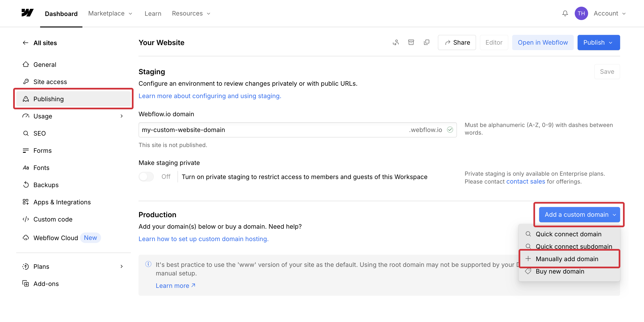Click the duplicate site icon
644x322 pixels.
[426, 42]
